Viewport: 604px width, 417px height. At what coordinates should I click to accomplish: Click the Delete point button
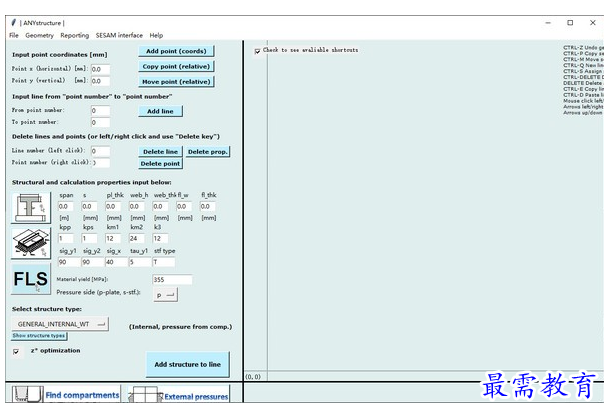click(160, 164)
